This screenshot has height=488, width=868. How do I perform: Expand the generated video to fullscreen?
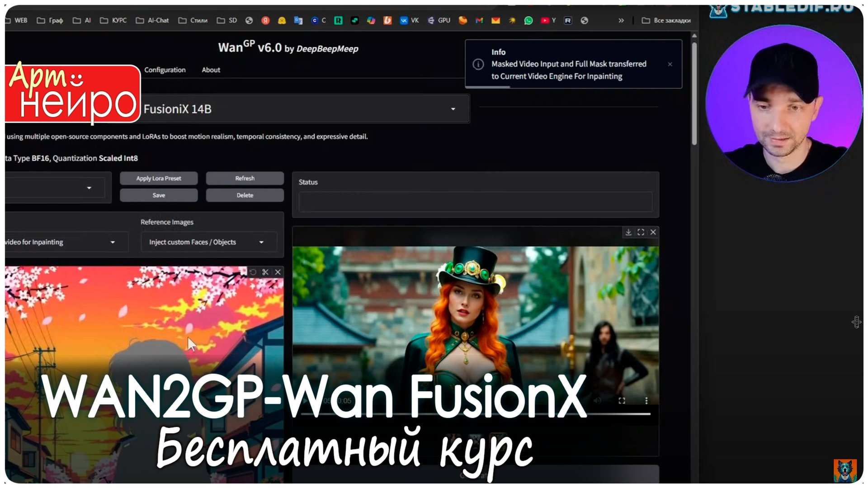(641, 232)
